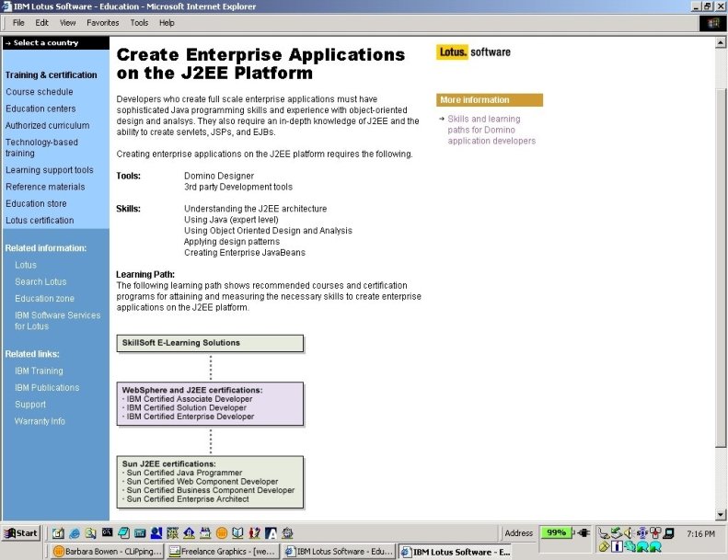
Task: Go to IBM Training link
Action: [x=39, y=371]
